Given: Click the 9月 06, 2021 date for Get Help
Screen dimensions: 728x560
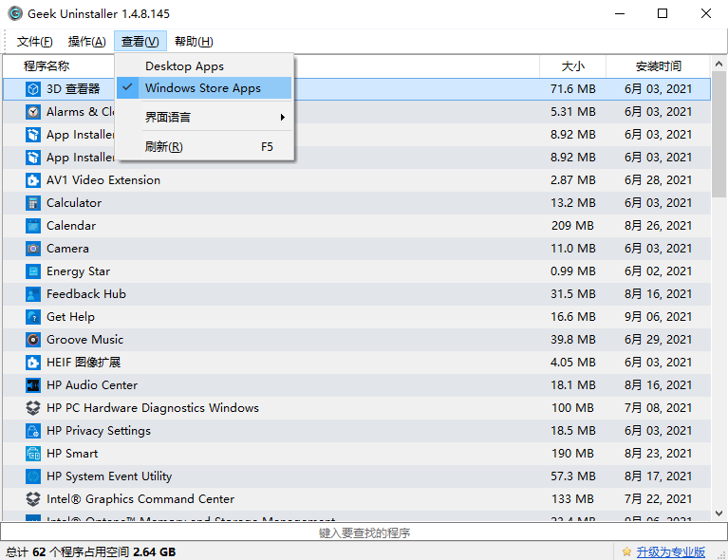Looking at the screenshot, I should (x=658, y=317).
